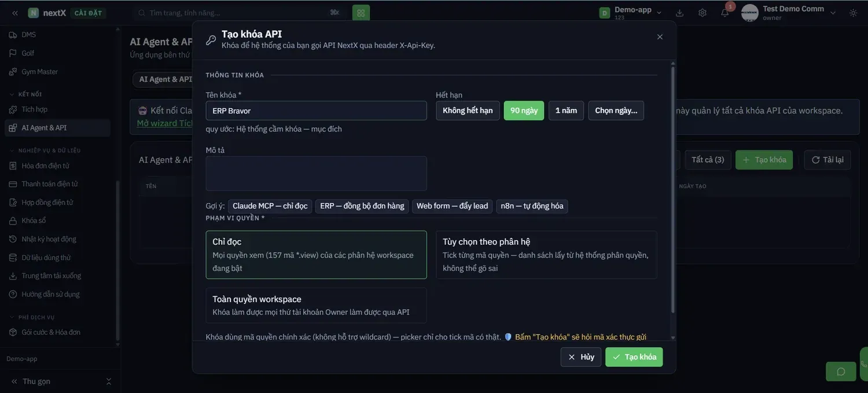Apply the ERP — đồng bộ đơn hàng suggestion
This screenshot has width=868, height=393.
(x=362, y=206)
